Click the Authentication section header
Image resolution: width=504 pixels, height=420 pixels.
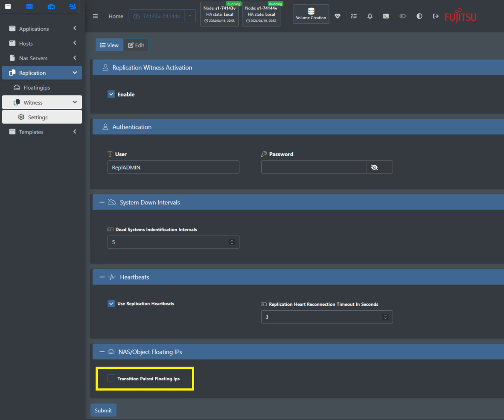click(x=298, y=127)
